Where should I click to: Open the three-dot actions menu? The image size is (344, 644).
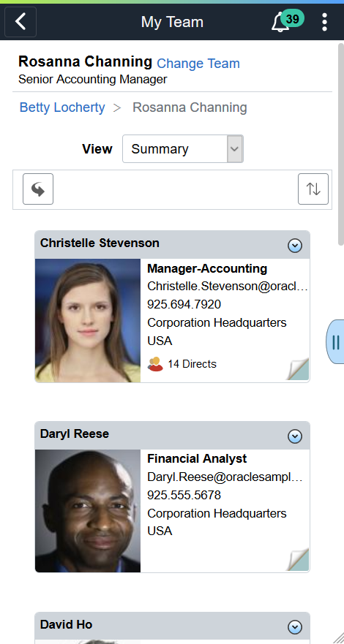[x=325, y=22]
